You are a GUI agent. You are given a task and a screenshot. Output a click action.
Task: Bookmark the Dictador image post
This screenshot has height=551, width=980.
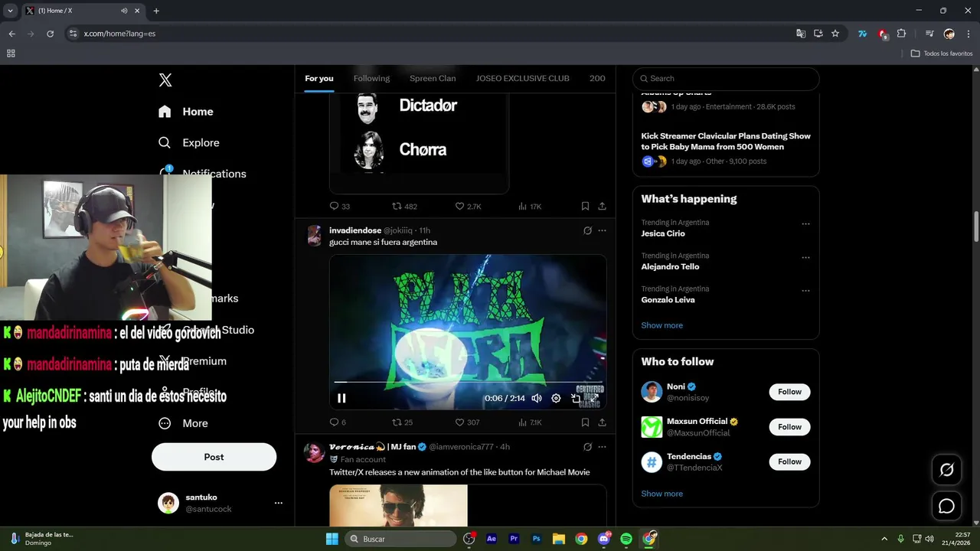pyautogui.click(x=585, y=207)
